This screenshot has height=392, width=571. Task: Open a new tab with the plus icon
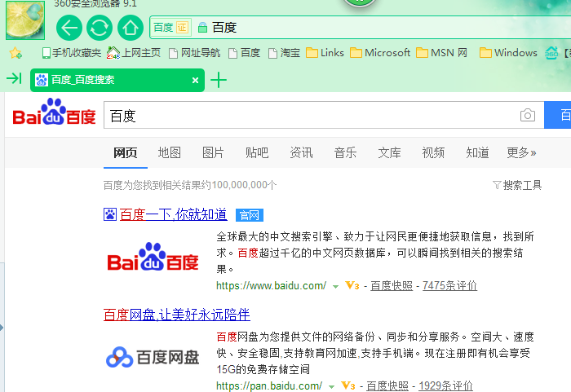pyautogui.click(x=218, y=80)
